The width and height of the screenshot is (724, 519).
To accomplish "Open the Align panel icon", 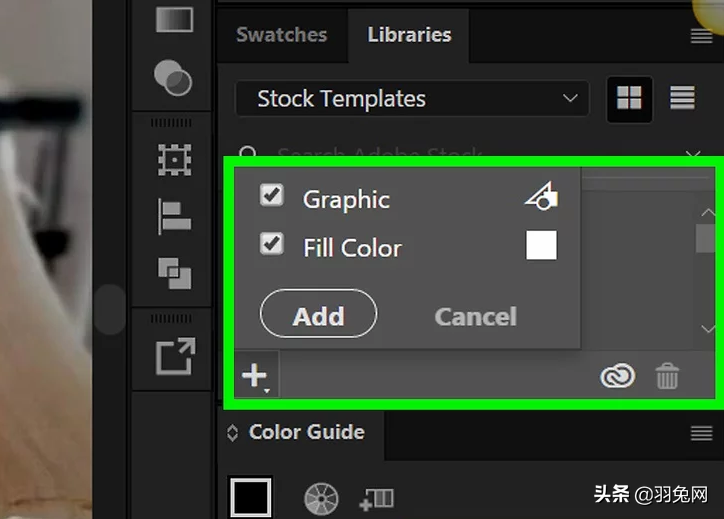I will click(x=174, y=217).
